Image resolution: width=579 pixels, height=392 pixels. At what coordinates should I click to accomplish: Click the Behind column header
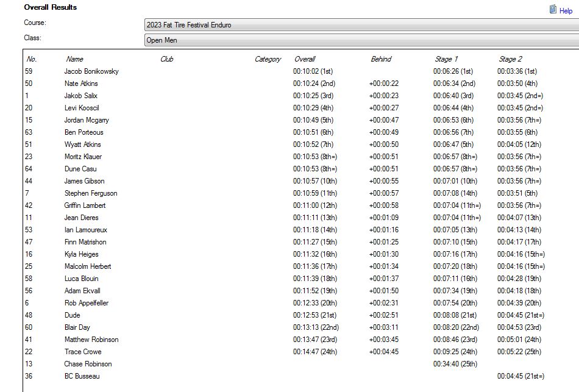pyautogui.click(x=381, y=59)
